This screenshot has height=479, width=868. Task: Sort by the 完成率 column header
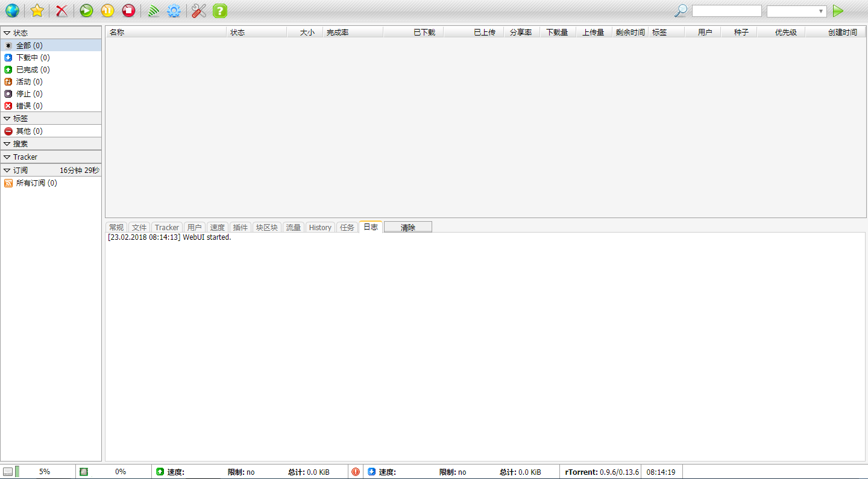353,33
